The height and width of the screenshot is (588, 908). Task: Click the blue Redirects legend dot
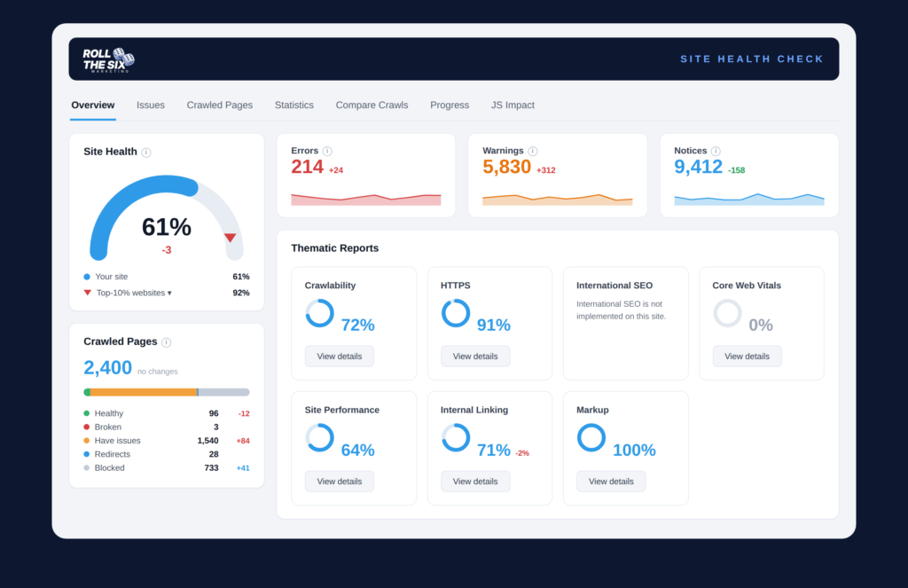(x=87, y=454)
